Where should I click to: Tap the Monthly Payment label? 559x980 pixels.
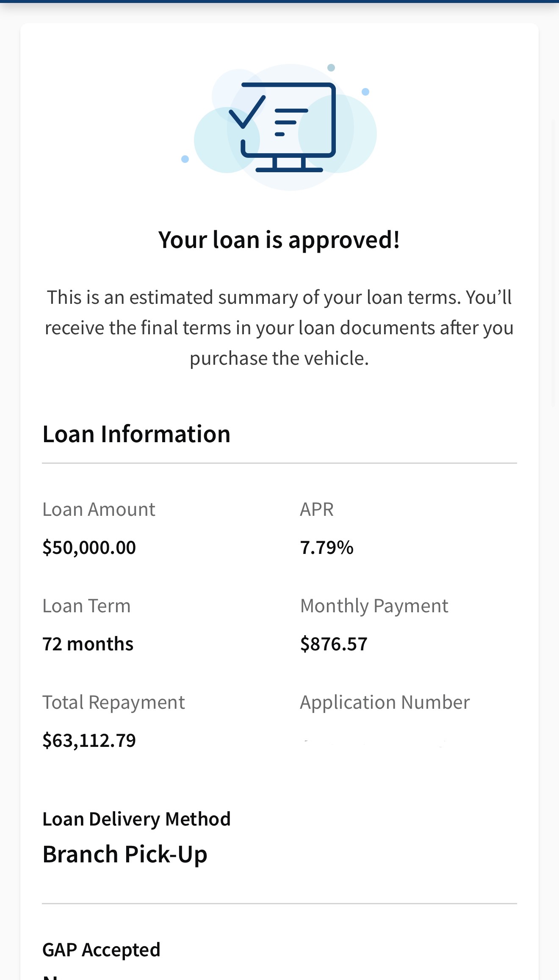(374, 606)
